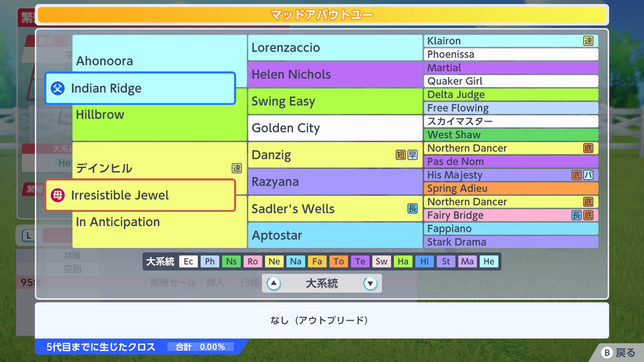The height and width of the screenshot is (362, 644).
Task: Click the short-distance badge on Danzig
Action: coord(401,155)
